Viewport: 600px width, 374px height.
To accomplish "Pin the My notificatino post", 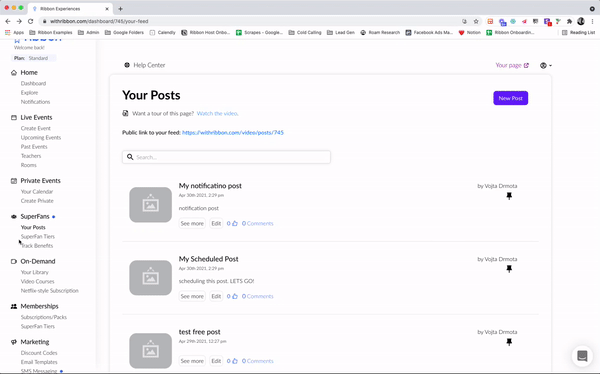I will (x=509, y=196).
